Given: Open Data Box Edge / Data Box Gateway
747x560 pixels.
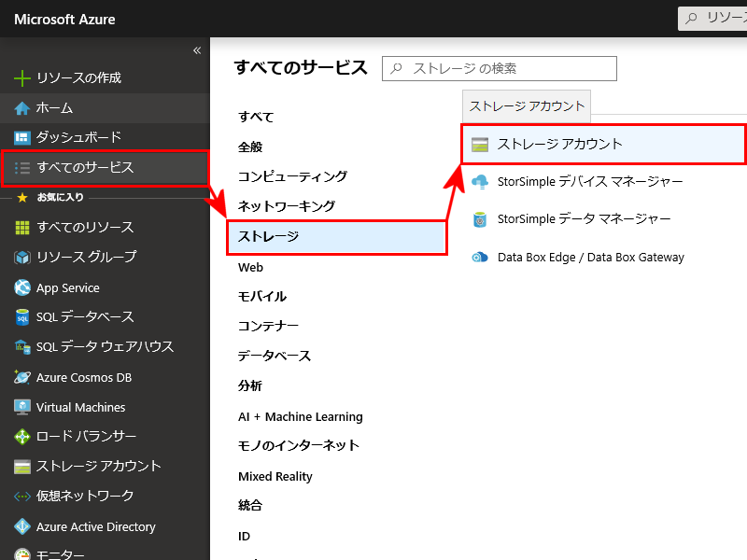Looking at the screenshot, I should click(x=591, y=258).
